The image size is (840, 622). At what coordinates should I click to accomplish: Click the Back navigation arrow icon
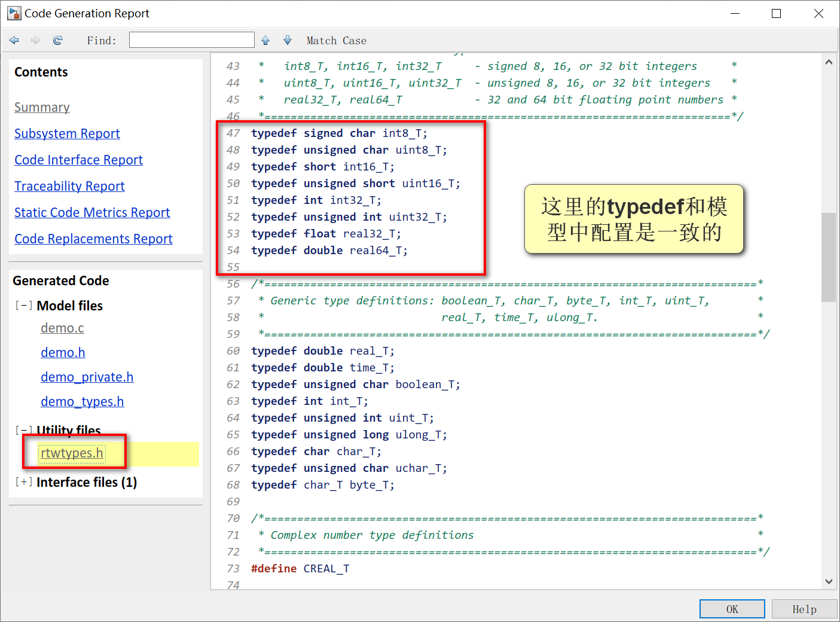(x=14, y=40)
